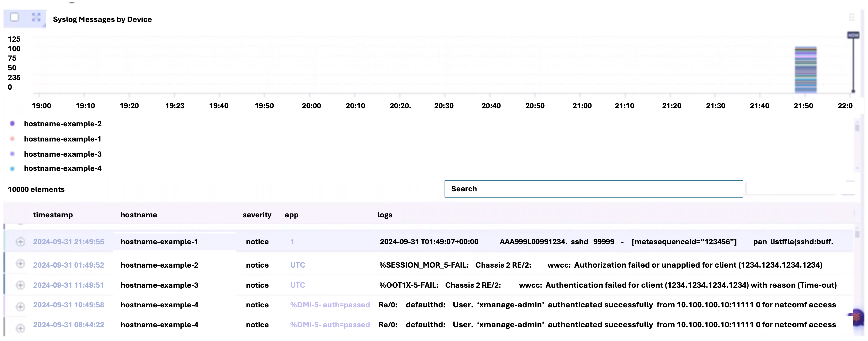Expand the 01:49:52 log row
This screenshot has width=868, height=341.
tap(20, 264)
